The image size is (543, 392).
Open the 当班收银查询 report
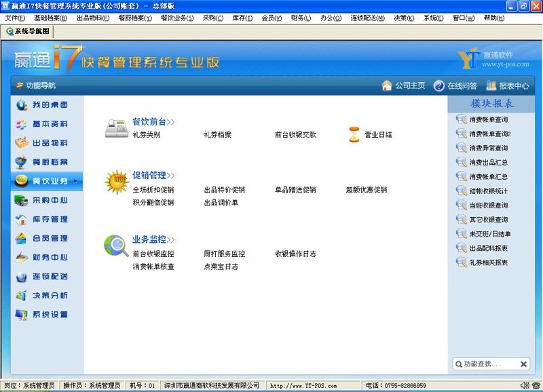click(x=488, y=205)
